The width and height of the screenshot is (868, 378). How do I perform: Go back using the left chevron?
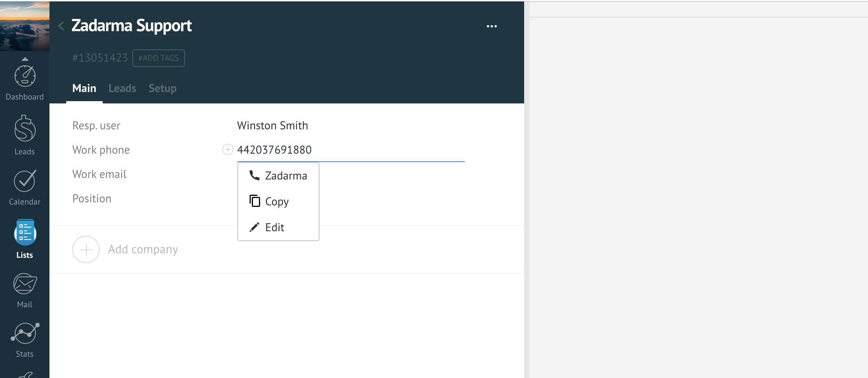pos(61,26)
